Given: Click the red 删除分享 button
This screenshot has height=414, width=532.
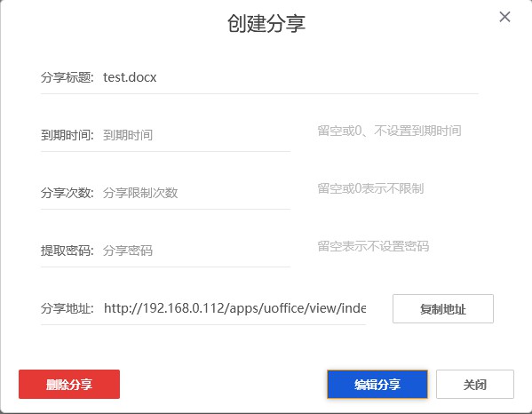Looking at the screenshot, I should [x=69, y=384].
